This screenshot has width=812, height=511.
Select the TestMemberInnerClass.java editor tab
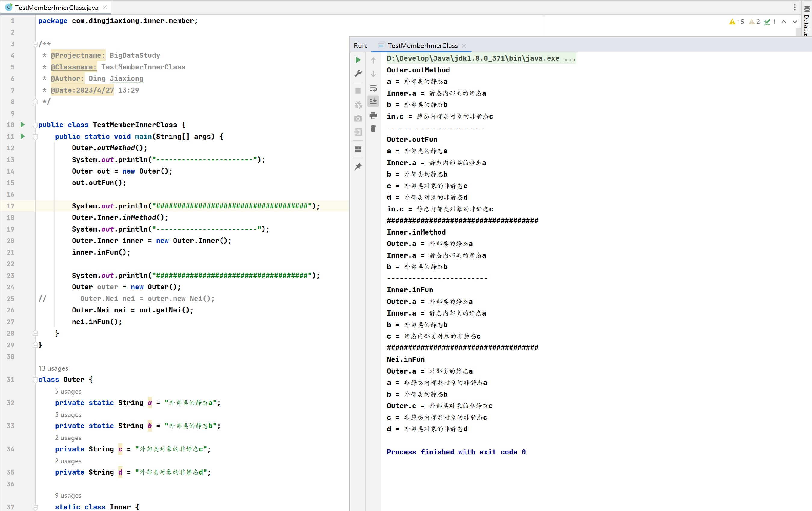click(56, 7)
